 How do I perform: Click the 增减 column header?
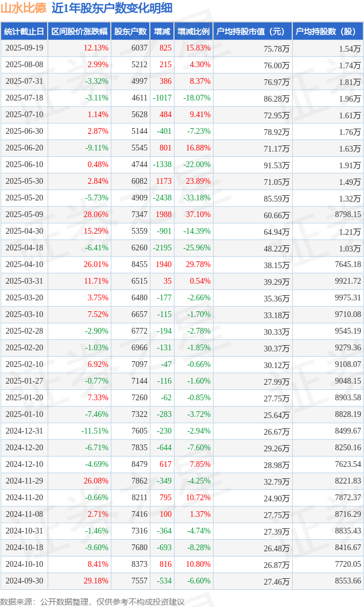pyautogui.click(x=162, y=32)
